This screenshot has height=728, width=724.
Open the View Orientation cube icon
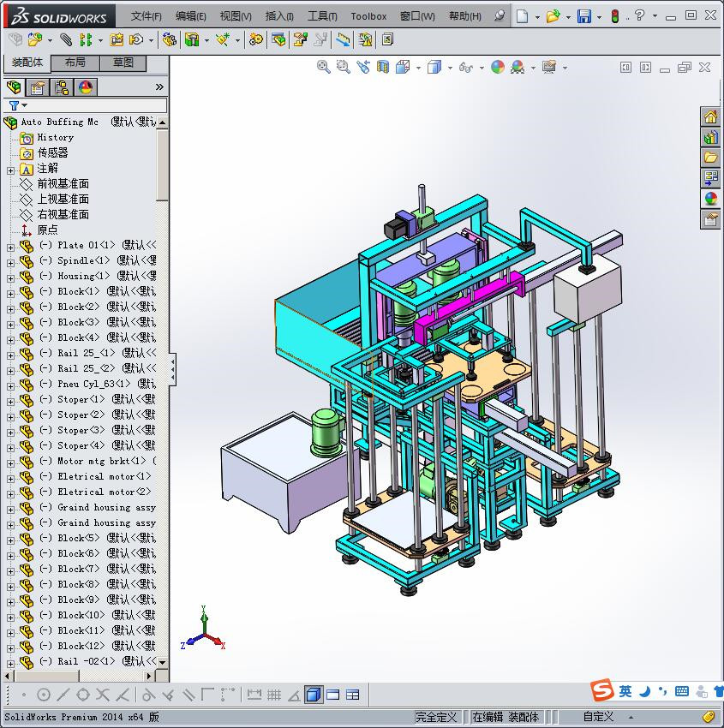click(403, 68)
